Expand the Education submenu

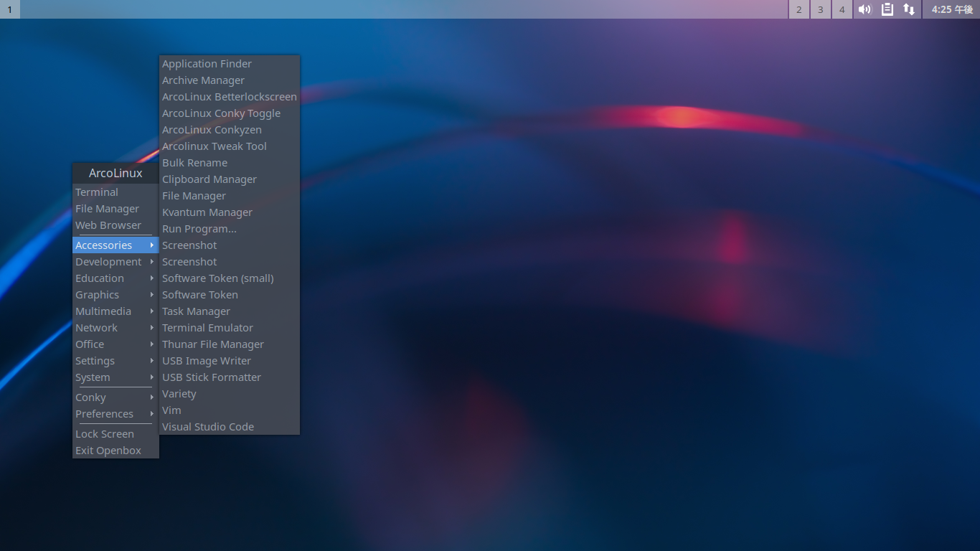[116, 278]
